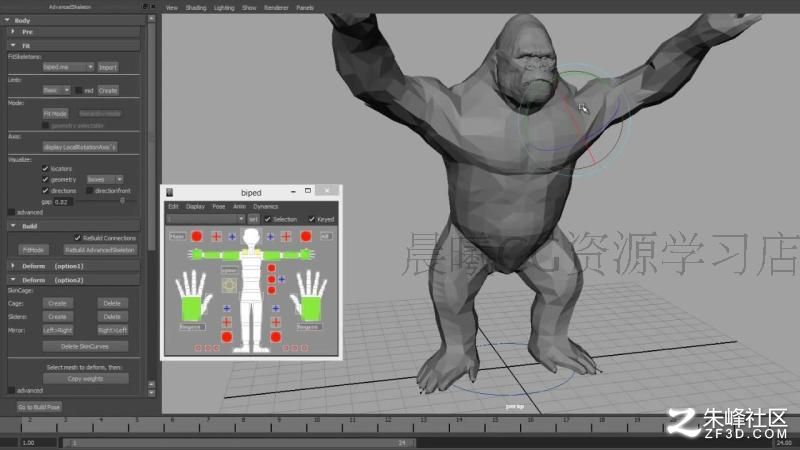Open the boxes geometry dropdown
The height and width of the screenshot is (450, 800).
click(x=105, y=180)
